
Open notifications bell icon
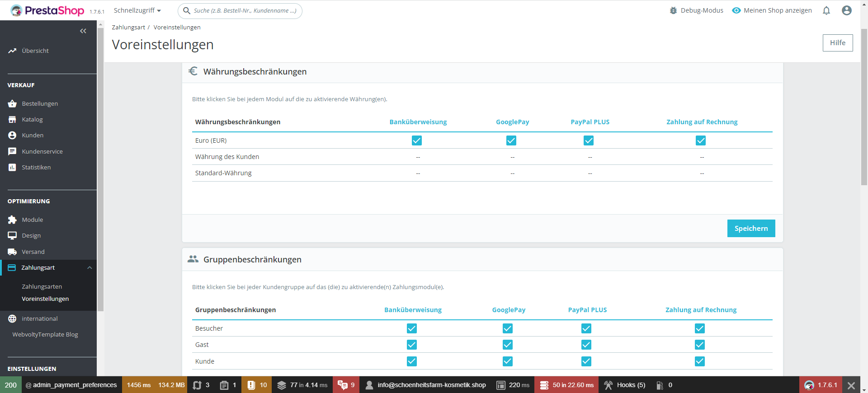pos(826,10)
